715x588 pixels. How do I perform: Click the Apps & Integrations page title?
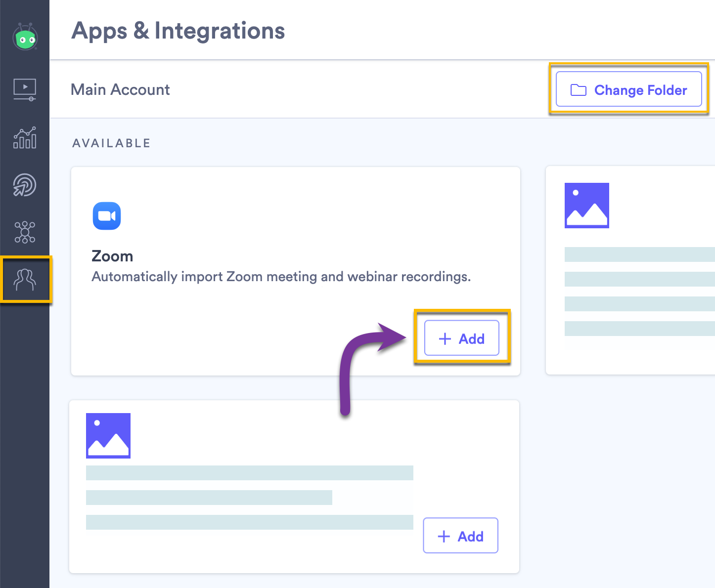[x=178, y=31]
